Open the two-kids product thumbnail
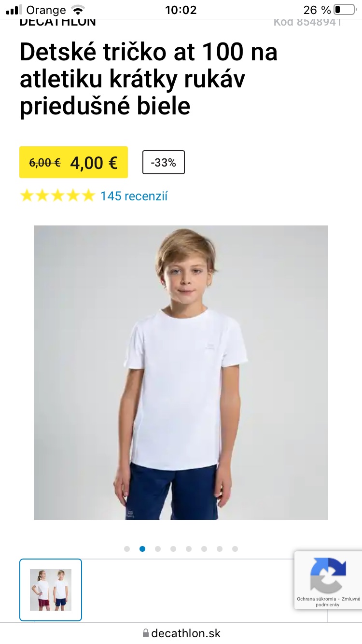Image resolution: width=362 pixels, height=644 pixels. (x=51, y=590)
